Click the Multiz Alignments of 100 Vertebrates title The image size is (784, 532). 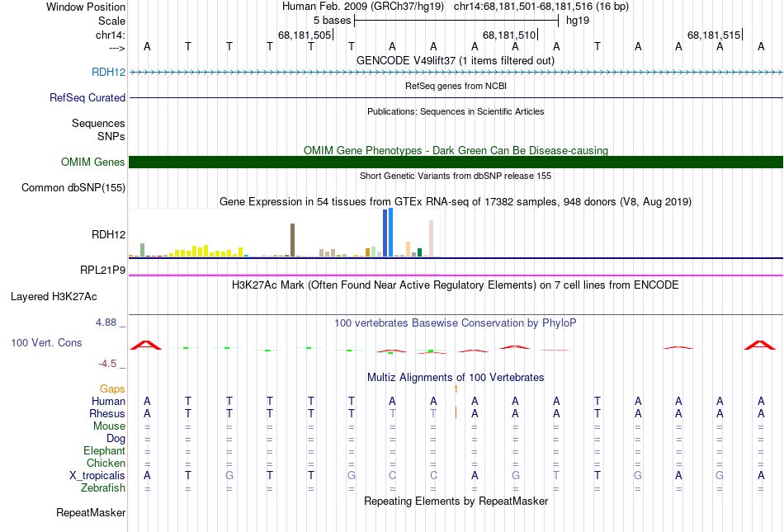point(456,378)
